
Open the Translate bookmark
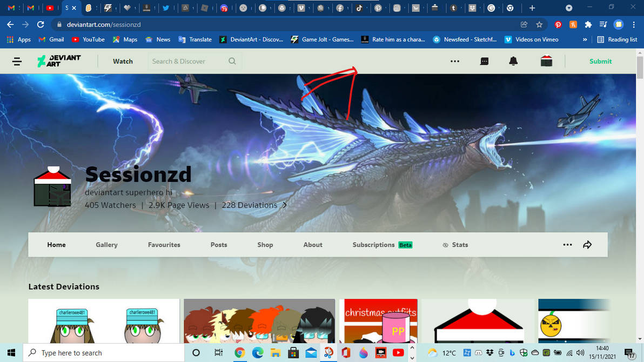point(195,39)
